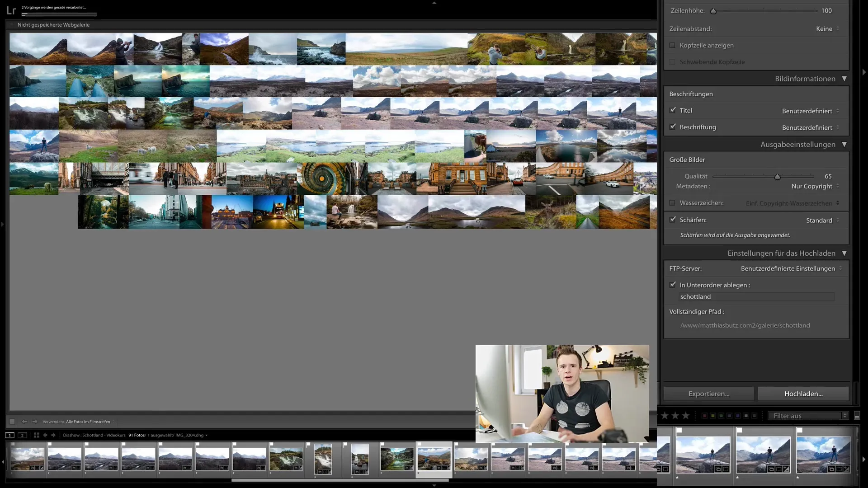Viewport: 868px width, 488px height.
Task: Click the Diashow Schottland Videokurs path text
Action: pos(94,435)
